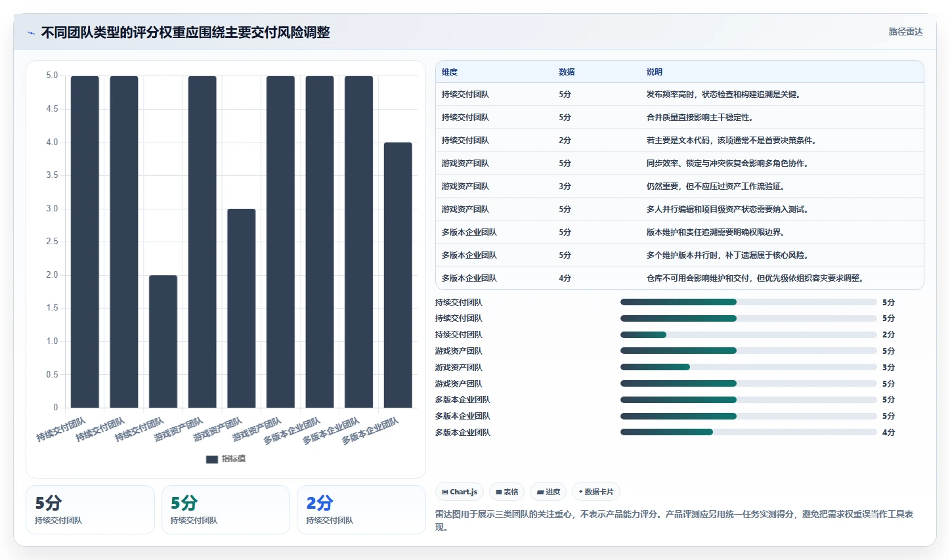Click the 数据 column header

[567, 72]
